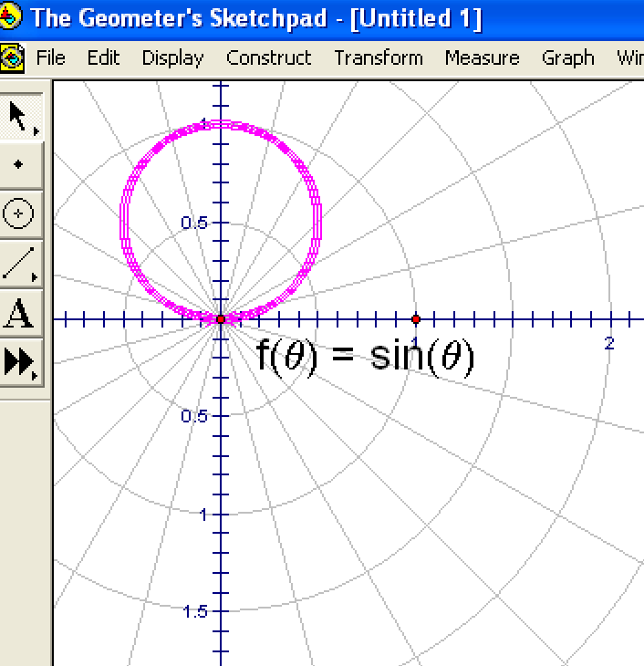Expand the Transform menu
This screenshot has width=644, height=666.
[379, 57]
